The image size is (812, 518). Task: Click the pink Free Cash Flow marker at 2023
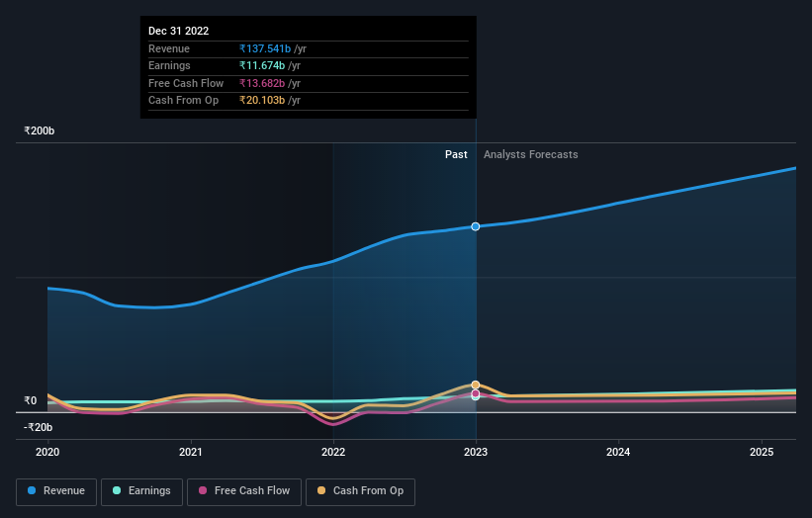tap(476, 393)
